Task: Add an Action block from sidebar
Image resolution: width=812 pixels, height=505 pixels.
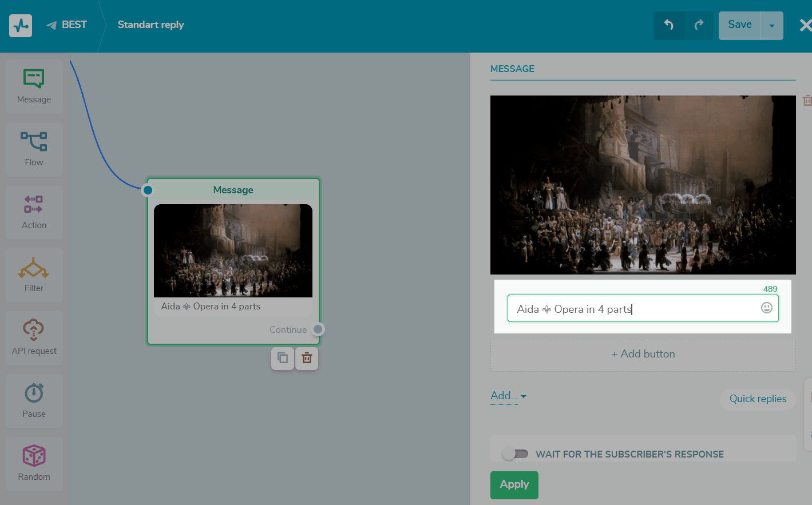Action: [x=34, y=212]
